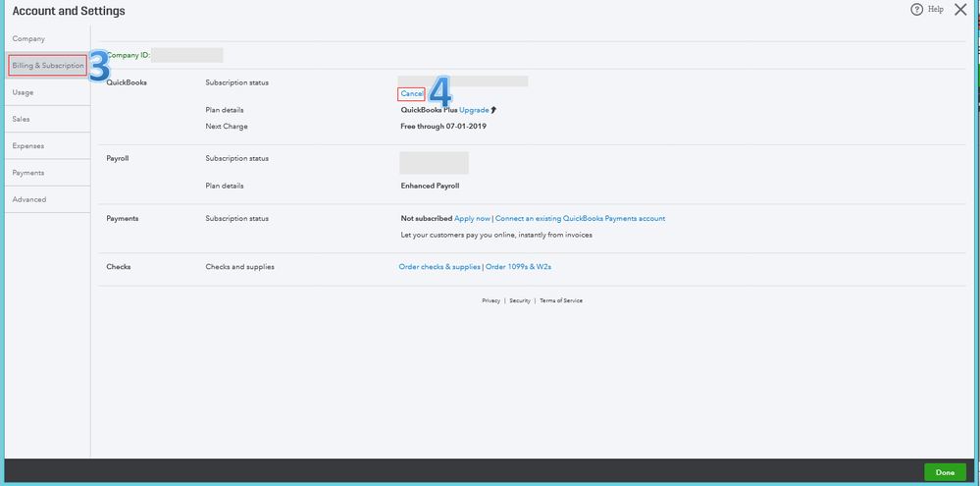Click the QuickBooks section heading
This screenshot has height=486, width=980.
point(127,82)
